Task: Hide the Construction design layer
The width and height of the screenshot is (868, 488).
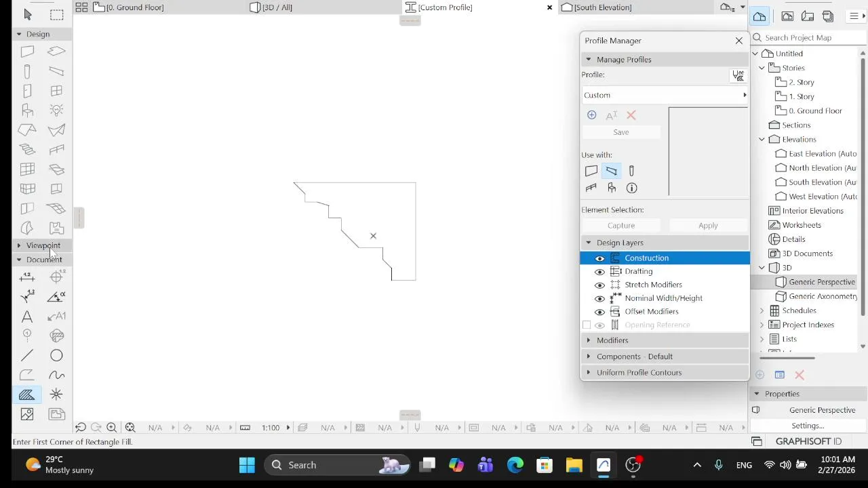Action: (x=599, y=258)
